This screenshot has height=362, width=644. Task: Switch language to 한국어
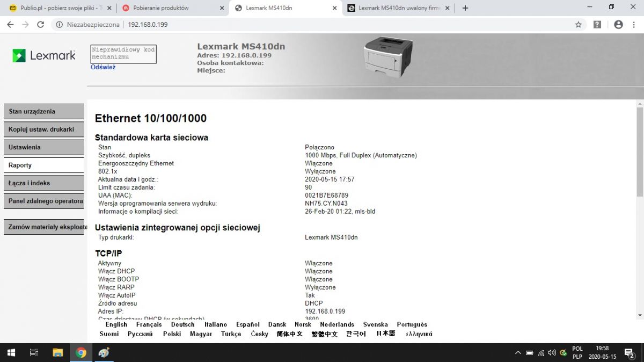tap(356, 334)
